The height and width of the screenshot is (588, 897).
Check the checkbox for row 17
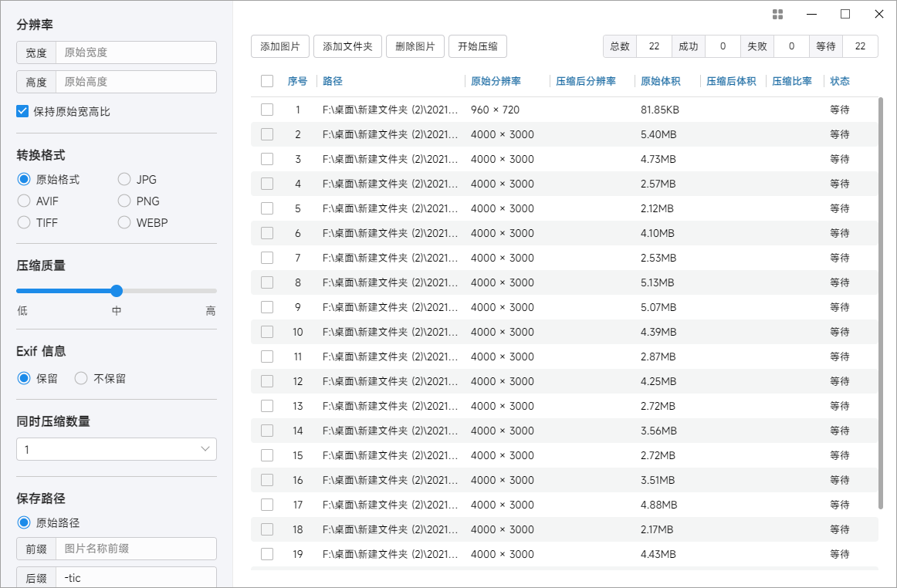[x=267, y=505]
